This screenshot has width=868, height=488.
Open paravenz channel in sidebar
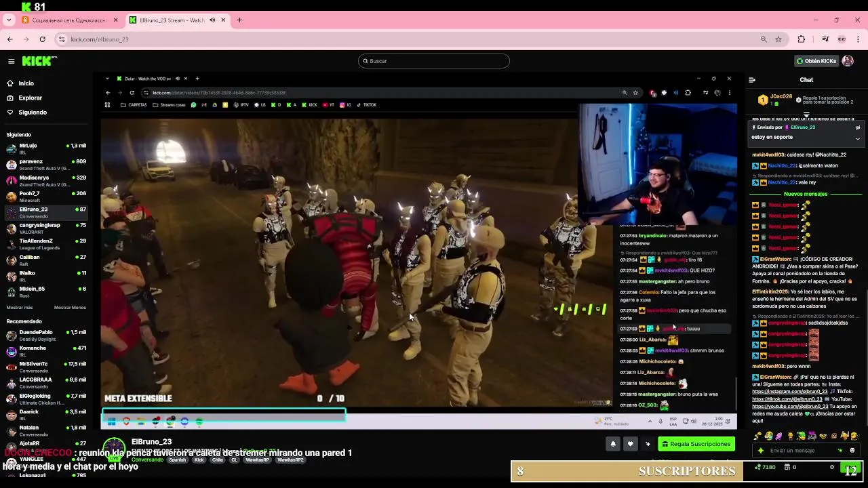point(46,165)
